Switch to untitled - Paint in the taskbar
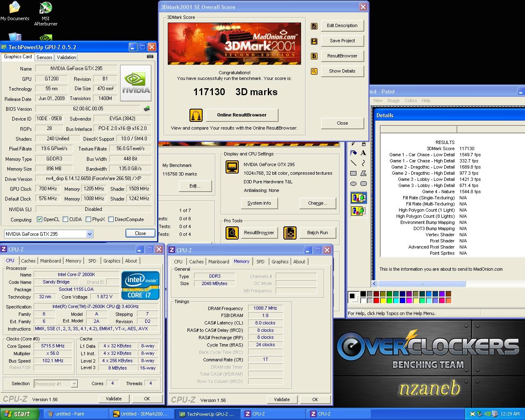Viewport: 525px width, 420px height. pyautogui.click(x=76, y=414)
